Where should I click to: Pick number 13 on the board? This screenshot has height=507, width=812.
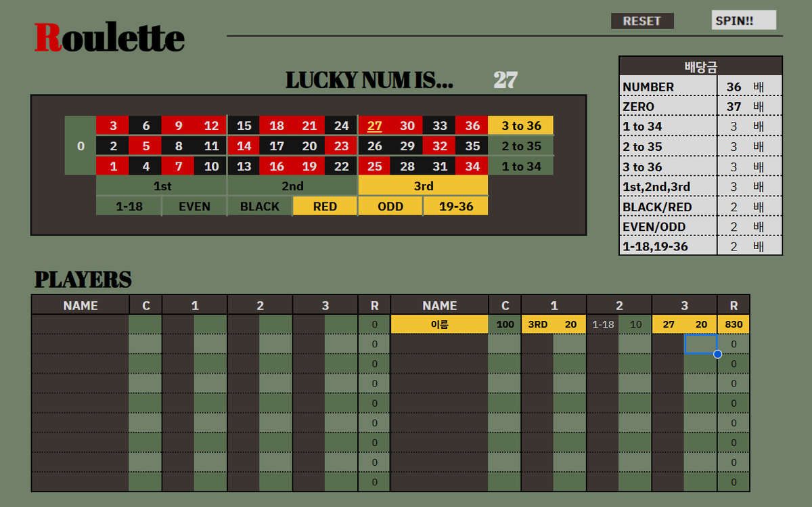click(244, 166)
